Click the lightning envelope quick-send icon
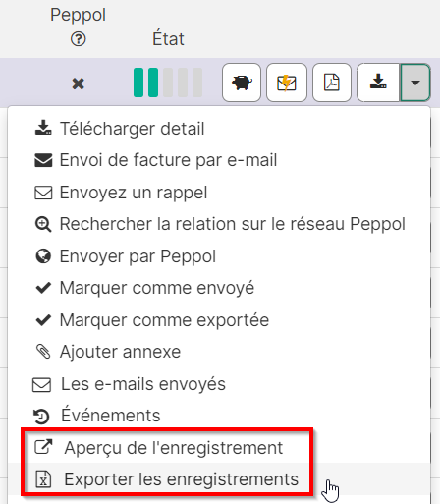 pyautogui.click(x=287, y=83)
